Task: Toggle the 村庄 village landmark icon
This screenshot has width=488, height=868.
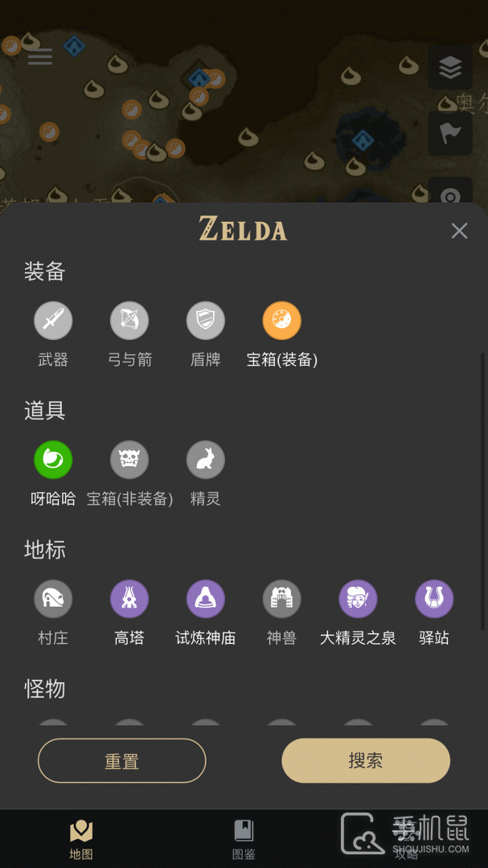Action: click(x=53, y=600)
